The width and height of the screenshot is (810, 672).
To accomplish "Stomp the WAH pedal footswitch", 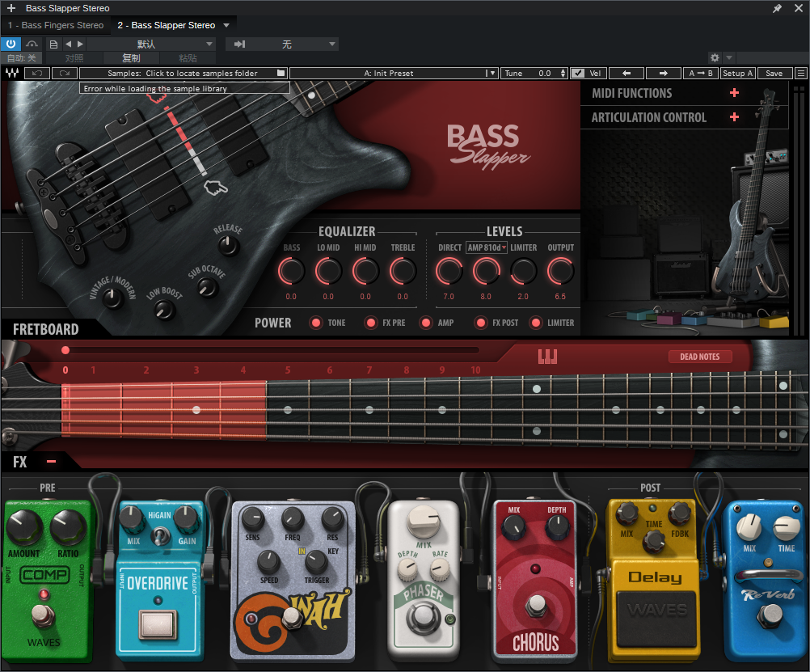I will [293, 617].
